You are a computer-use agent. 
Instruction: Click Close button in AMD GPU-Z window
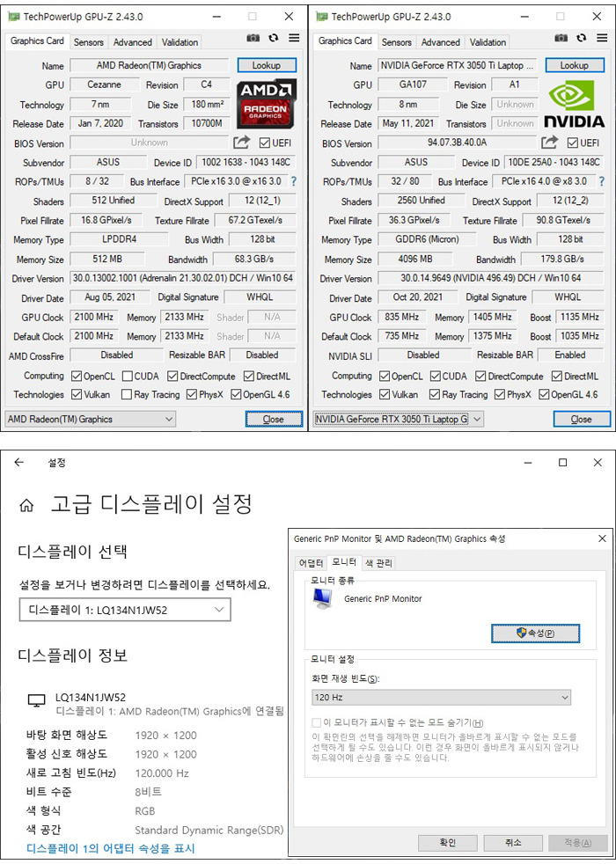tap(274, 420)
